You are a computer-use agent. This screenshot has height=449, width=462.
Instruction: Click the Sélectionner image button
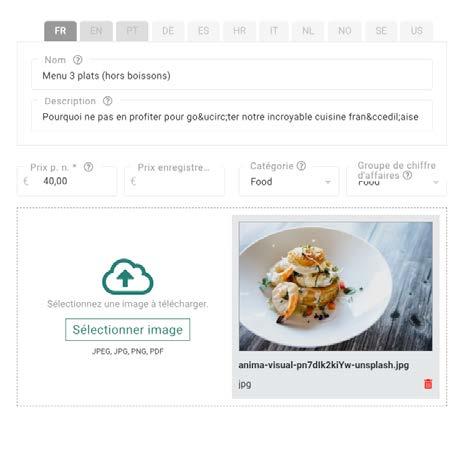[x=128, y=330]
